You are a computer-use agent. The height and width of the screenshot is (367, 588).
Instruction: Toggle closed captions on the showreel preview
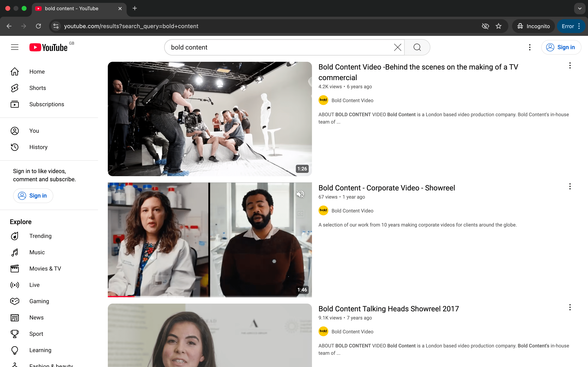(300, 213)
